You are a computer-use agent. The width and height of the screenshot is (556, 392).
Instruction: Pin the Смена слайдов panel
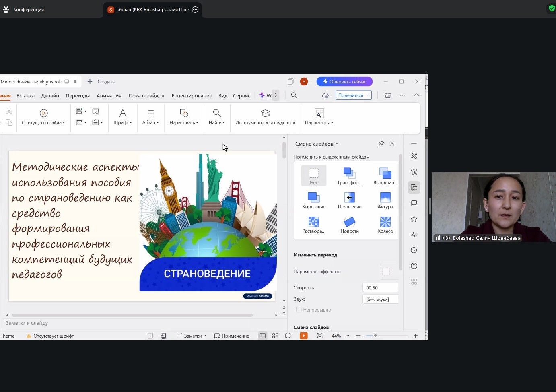(381, 144)
